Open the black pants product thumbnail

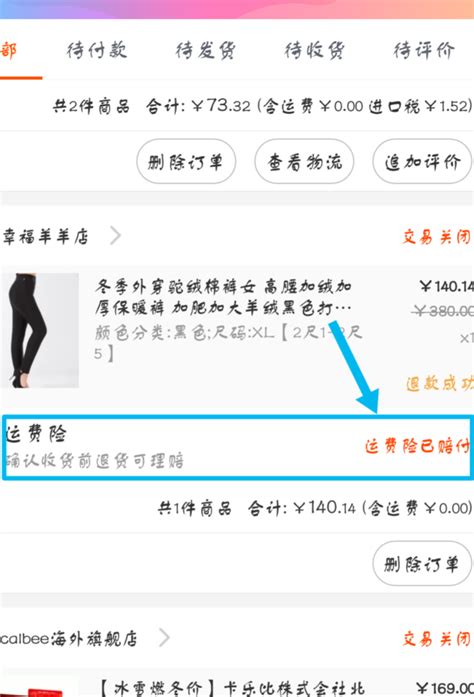pos(40,330)
